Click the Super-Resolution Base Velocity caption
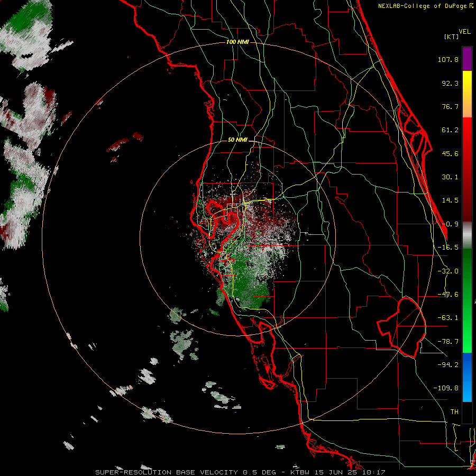476x476 pixels. coord(241,472)
